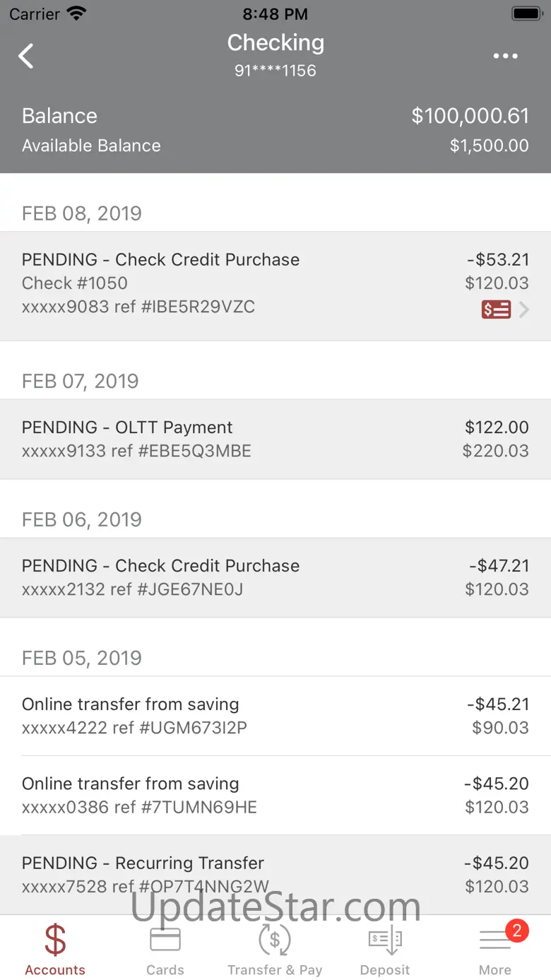Viewport: 551px width, 980px height.
Task: Tap the More hamburger icon
Action: [x=494, y=941]
